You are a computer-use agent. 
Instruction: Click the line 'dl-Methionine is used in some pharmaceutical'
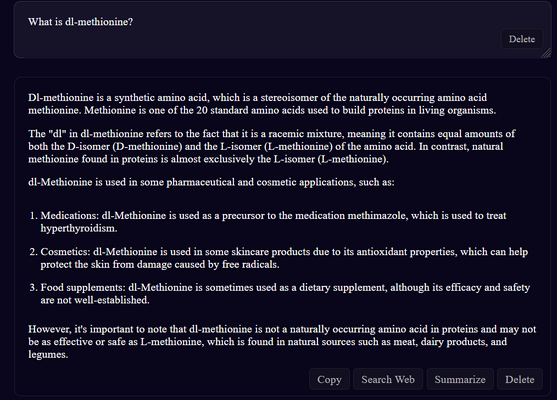(211, 182)
